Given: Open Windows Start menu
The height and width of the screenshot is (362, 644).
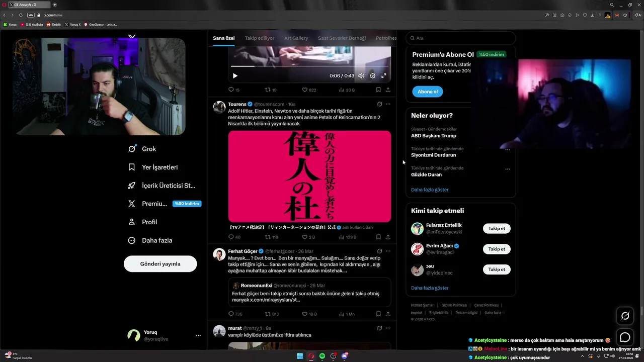Looking at the screenshot, I should (x=300, y=356).
